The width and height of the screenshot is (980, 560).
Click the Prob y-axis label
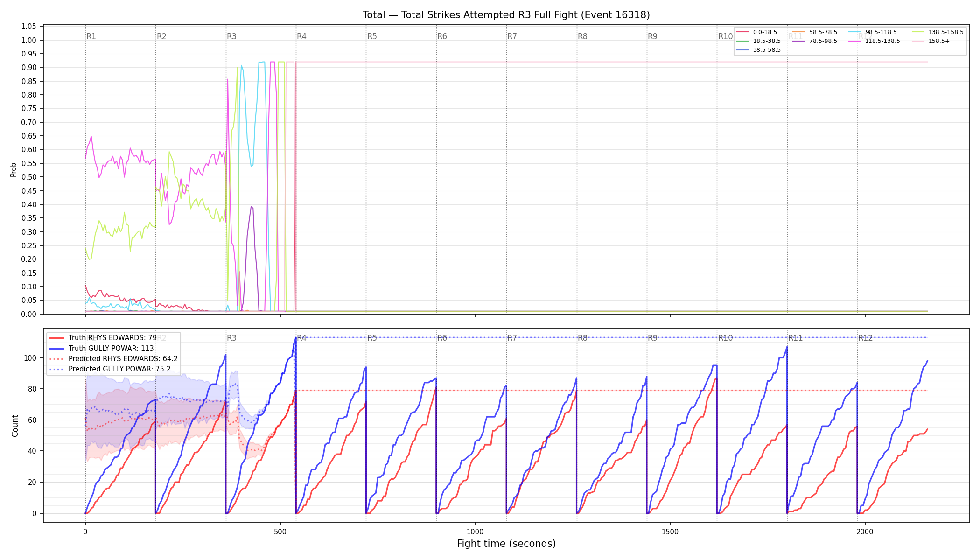(x=14, y=169)
